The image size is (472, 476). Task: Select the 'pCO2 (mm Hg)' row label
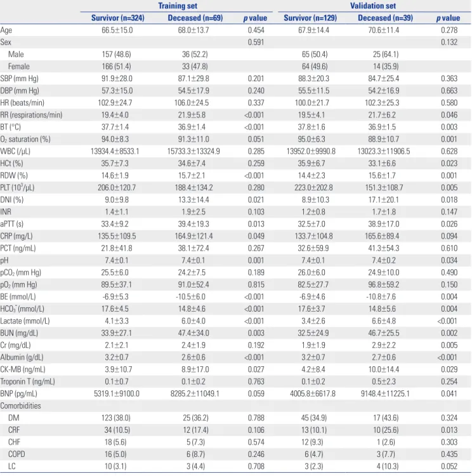pyautogui.click(x=21, y=273)
